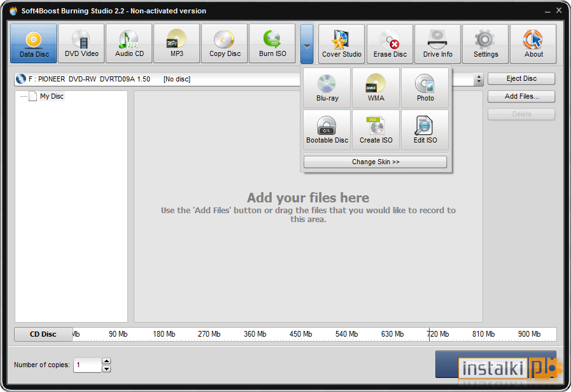Viewport: 571px width, 392px height.
Task: Launch the Burn ISO tool
Action: (272, 43)
